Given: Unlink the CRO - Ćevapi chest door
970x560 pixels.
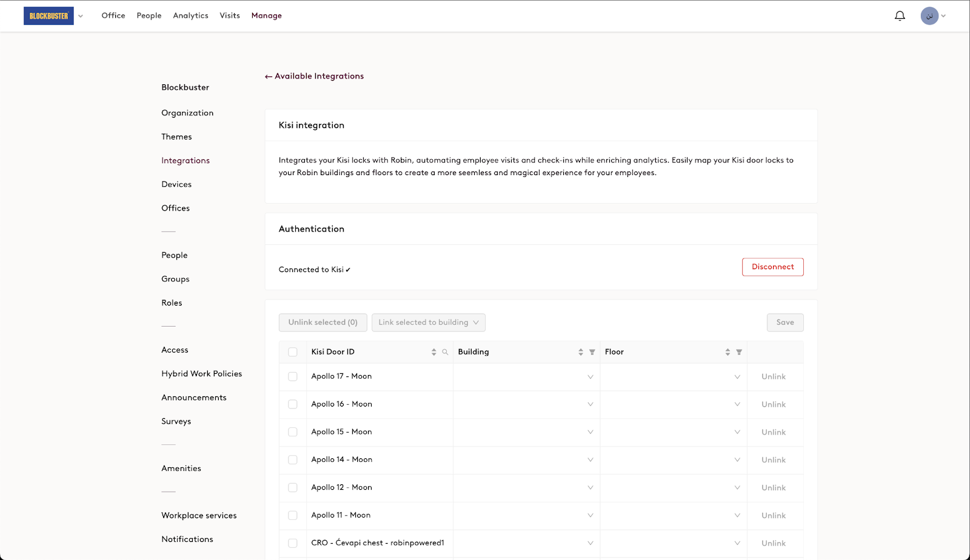Looking at the screenshot, I should pos(774,544).
